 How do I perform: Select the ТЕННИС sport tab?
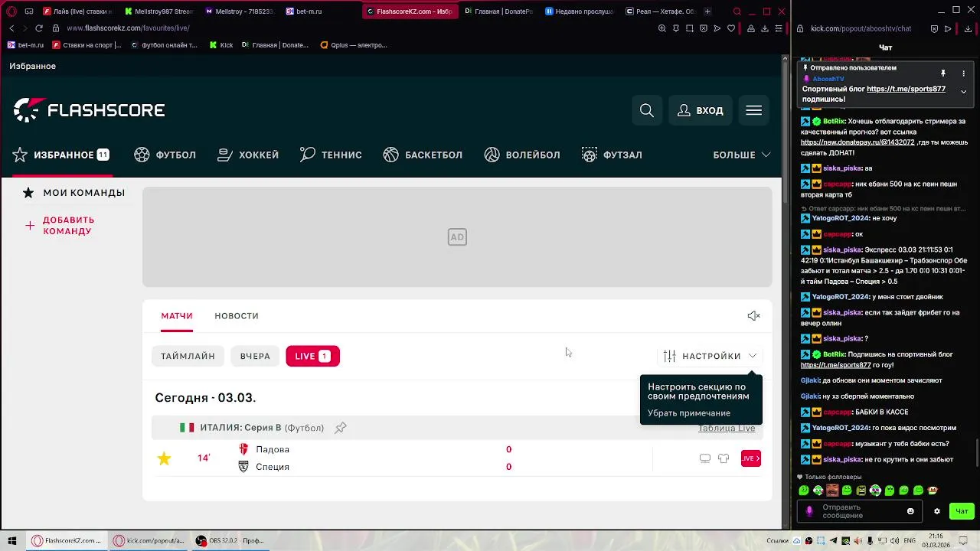[331, 155]
